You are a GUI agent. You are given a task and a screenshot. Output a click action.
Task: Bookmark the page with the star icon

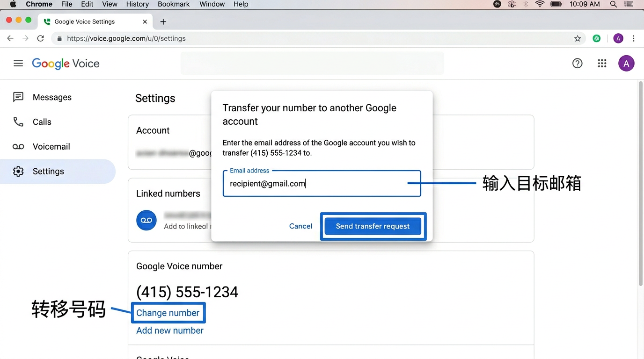pos(578,38)
